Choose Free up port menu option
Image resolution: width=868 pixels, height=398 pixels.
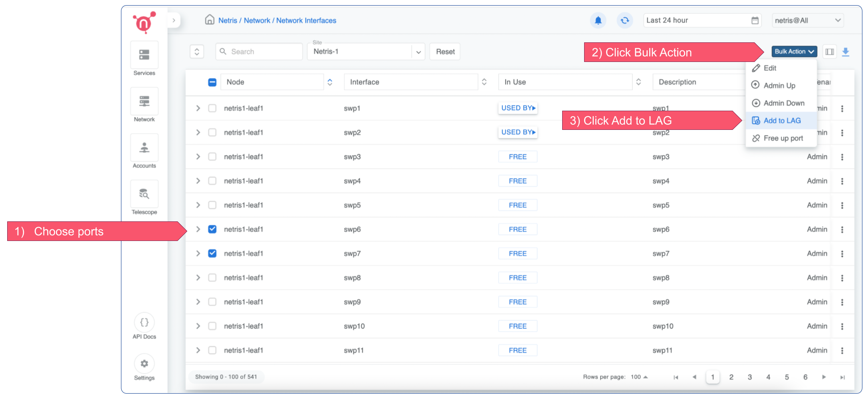coord(783,138)
